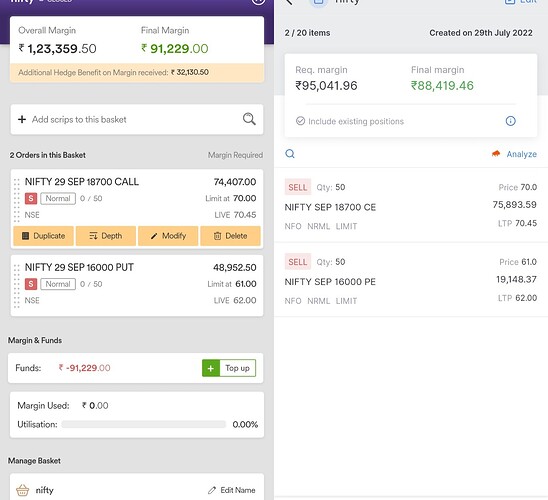Image resolution: width=548 pixels, height=500 pixels.
Task: Toggle Include existing positions checkbox
Action: coord(300,121)
